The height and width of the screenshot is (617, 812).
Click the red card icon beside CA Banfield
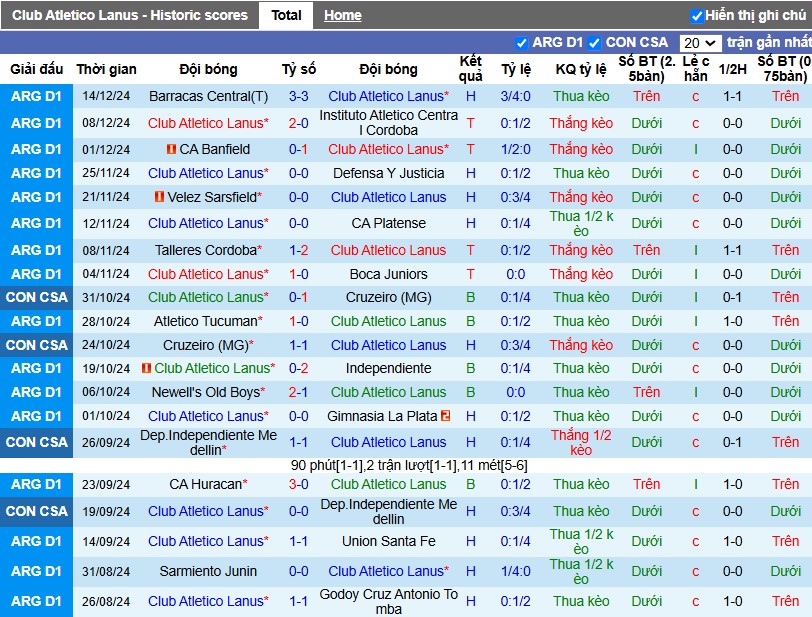[x=171, y=149]
